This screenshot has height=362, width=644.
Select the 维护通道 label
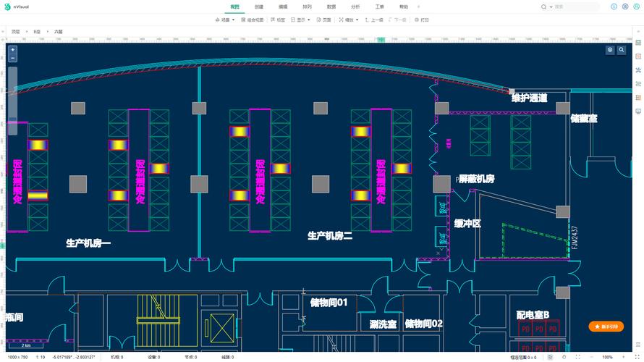point(530,98)
